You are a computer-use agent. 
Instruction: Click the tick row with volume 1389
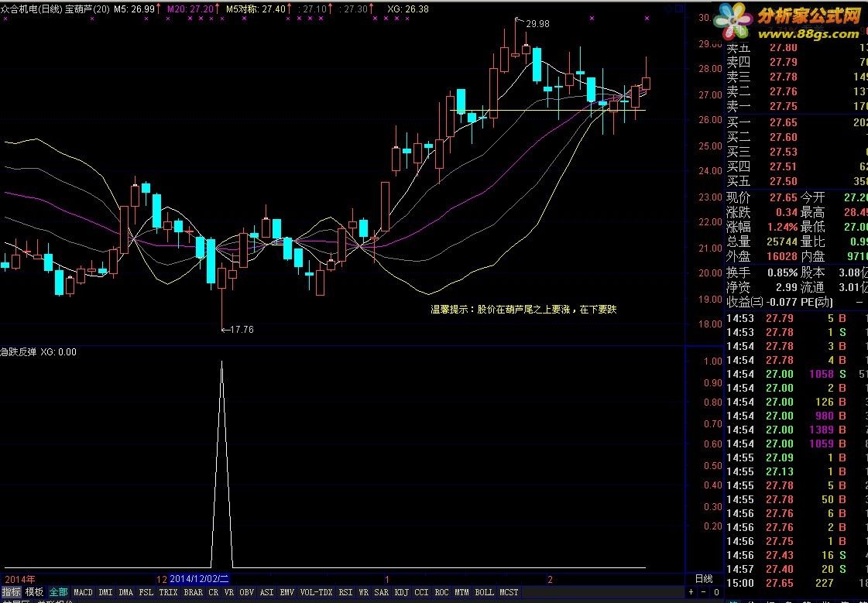pyautogui.click(x=796, y=430)
